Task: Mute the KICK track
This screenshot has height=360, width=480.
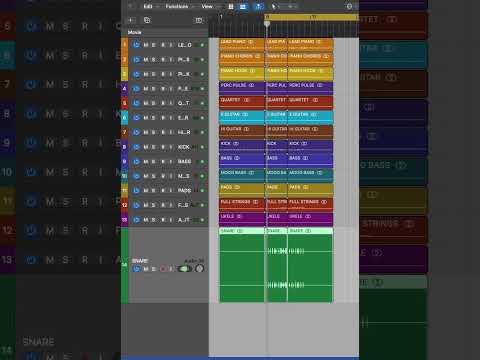Action: 146,147
